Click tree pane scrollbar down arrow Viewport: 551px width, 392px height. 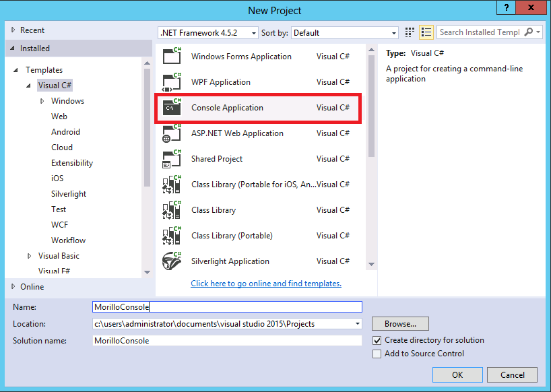pos(148,272)
